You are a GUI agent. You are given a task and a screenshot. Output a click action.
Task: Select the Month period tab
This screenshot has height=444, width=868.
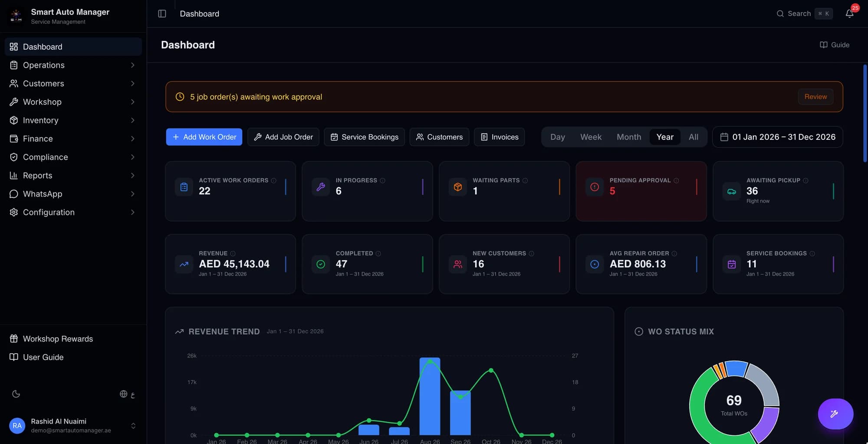pyautogui.click(x=629, y=137)
